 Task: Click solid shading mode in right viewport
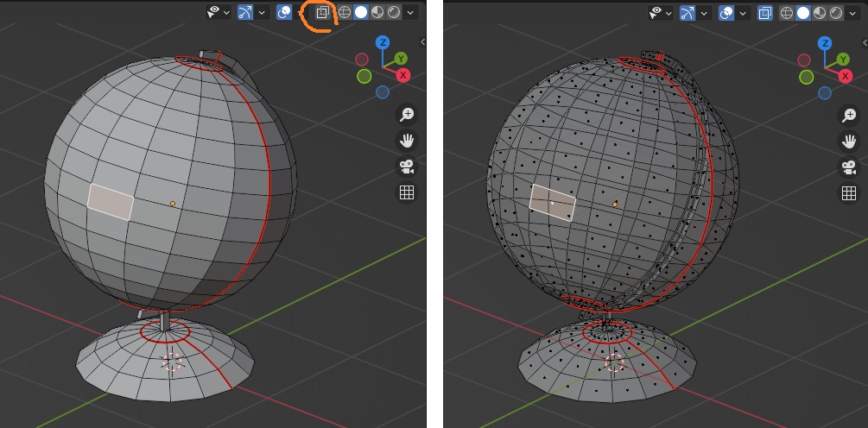[x=803, y=12]
